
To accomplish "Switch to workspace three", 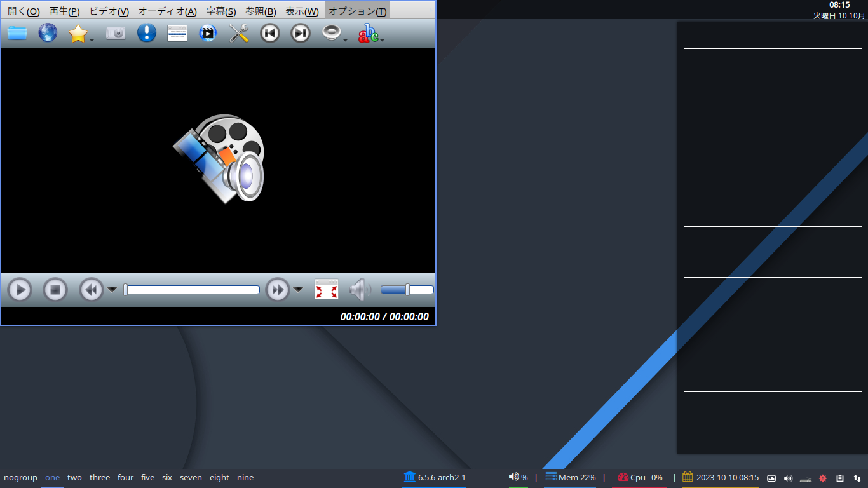I will tap(100, 477).
